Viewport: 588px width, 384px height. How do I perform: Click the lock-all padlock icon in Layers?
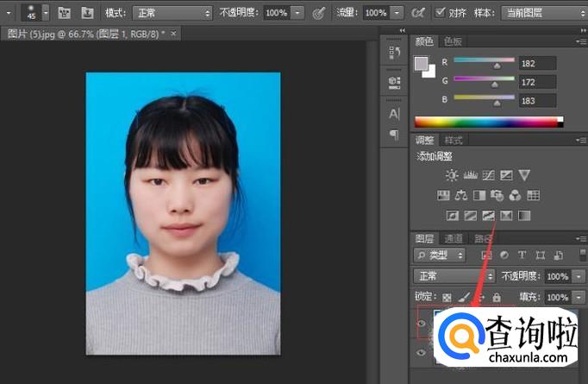497,297
